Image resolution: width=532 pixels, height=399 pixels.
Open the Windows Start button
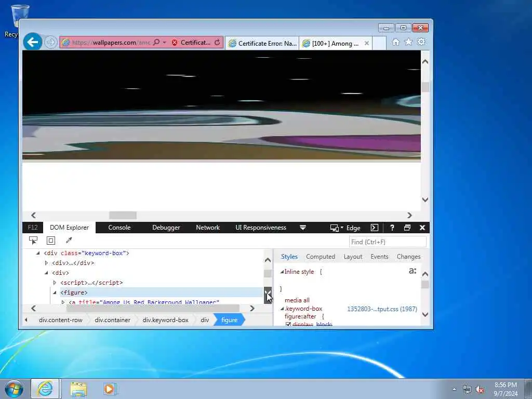click(14, 389)
